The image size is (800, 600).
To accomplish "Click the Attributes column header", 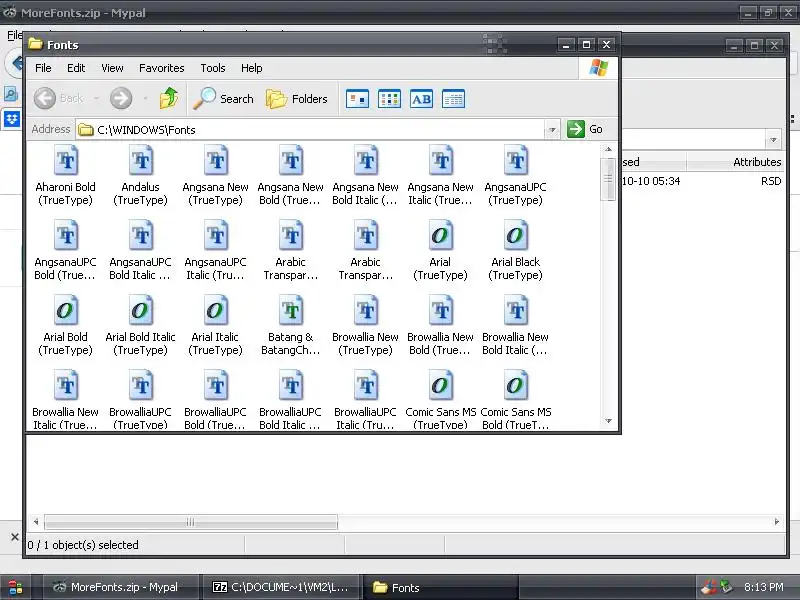I will pyautogui.click(x=736, y=162).
